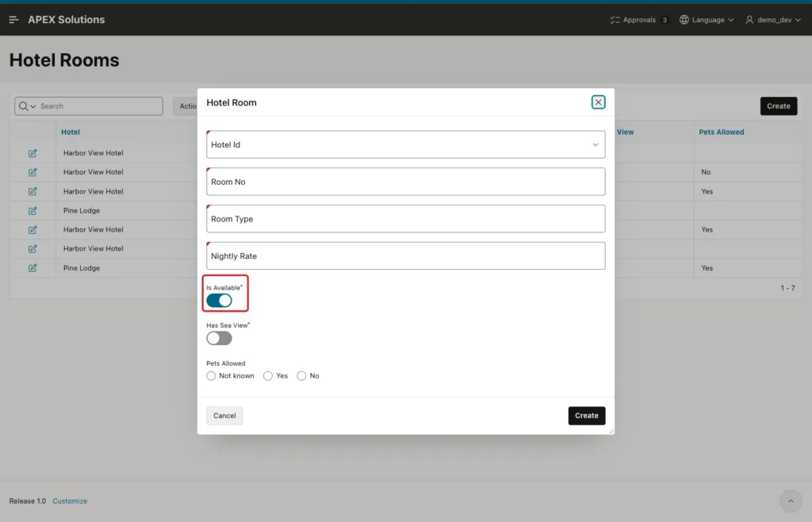The width and height of the screenshot is (812, 522).
Task: Click the back-to-top arrow button
Action: (791, 501)
